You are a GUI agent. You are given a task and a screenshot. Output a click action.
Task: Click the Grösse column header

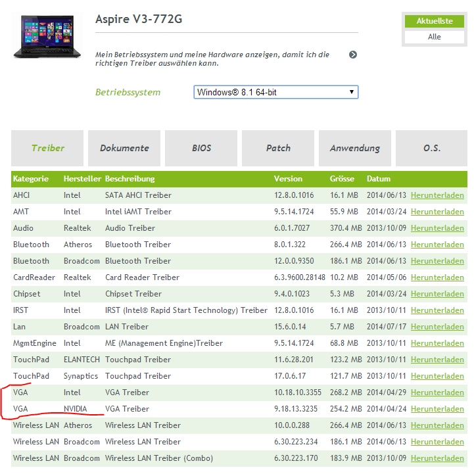coord(342,179)
